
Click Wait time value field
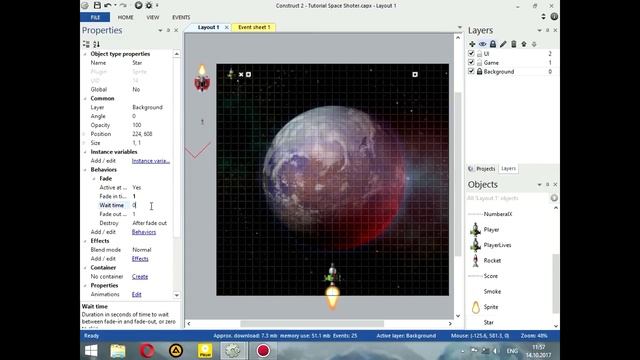[151, 205]
